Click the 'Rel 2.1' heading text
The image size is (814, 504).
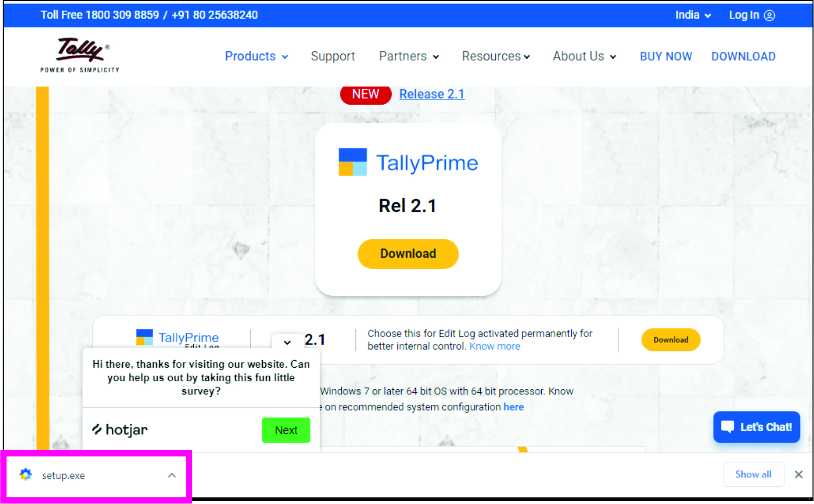(x=407, y=206)
